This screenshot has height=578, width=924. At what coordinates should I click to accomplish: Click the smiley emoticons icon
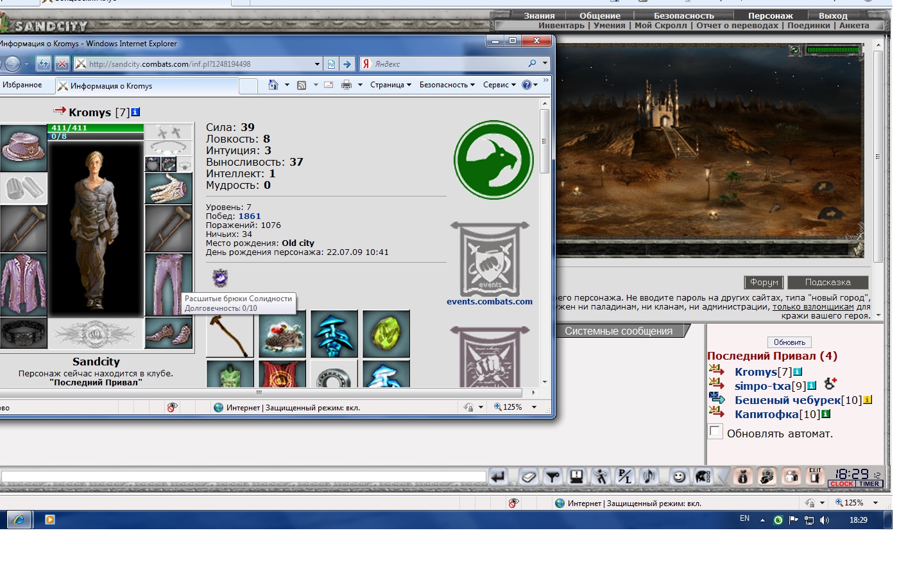click(679, 477)
